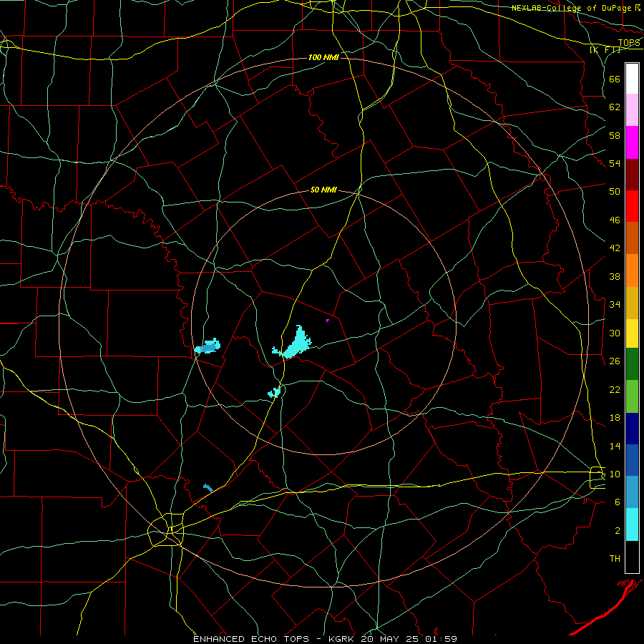Click the legend value "6"
Image resolution: width=644 pixels, height=644 pixels.
pos(618,502)
